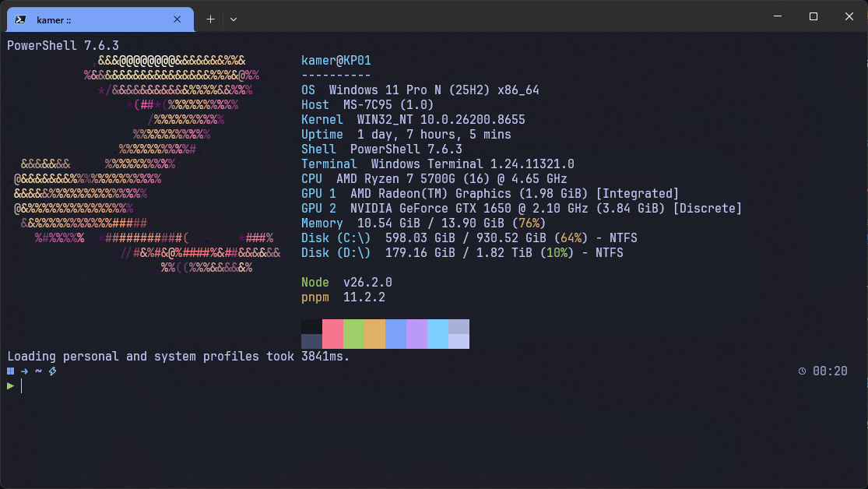Click the blue color block in palette
868x489 pixels.
[395, 334]
